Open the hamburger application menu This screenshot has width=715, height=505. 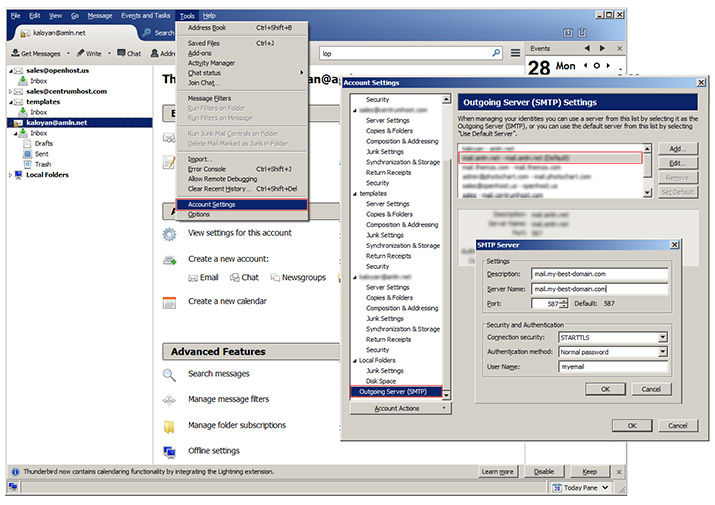(x=515, y=53)
